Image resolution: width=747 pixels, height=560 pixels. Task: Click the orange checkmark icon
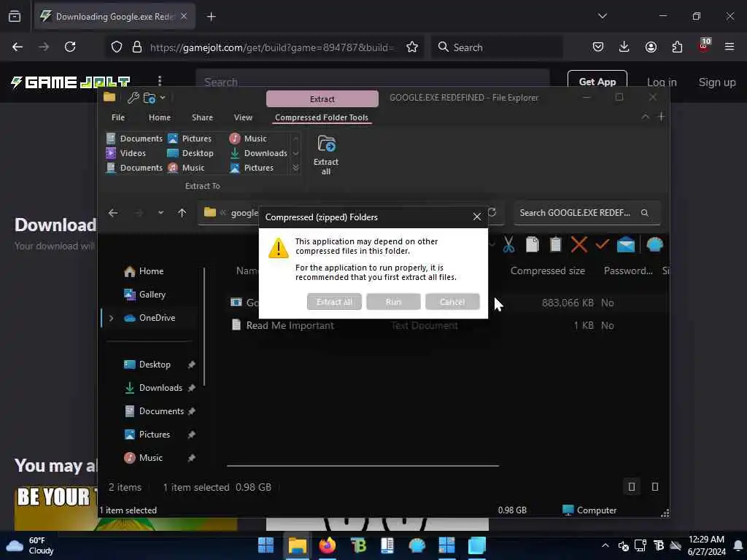602,244
